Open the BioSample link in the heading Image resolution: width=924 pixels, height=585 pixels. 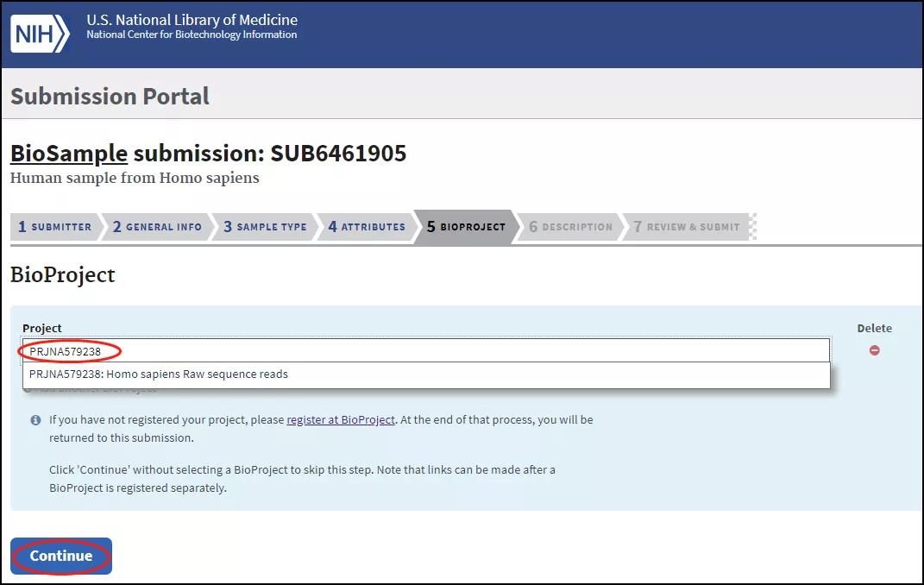[x=69, y=154]
